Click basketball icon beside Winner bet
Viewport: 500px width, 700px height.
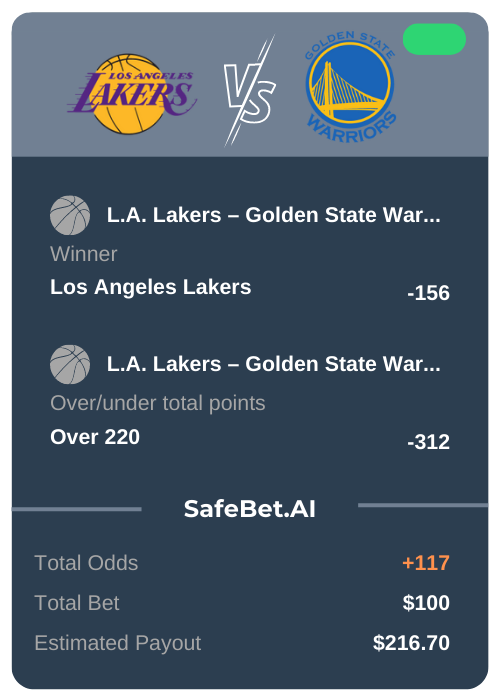[x=70, y=215]
